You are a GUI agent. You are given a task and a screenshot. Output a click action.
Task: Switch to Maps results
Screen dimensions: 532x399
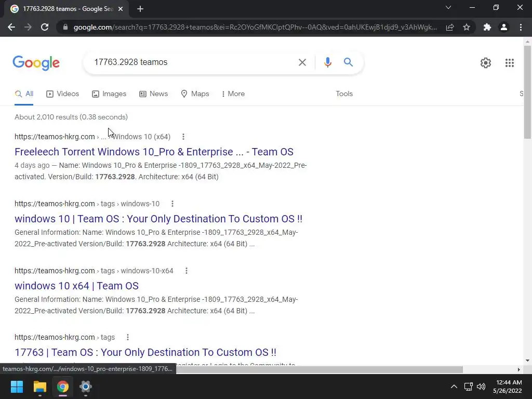pyautogui.click(x=195, y=94)
